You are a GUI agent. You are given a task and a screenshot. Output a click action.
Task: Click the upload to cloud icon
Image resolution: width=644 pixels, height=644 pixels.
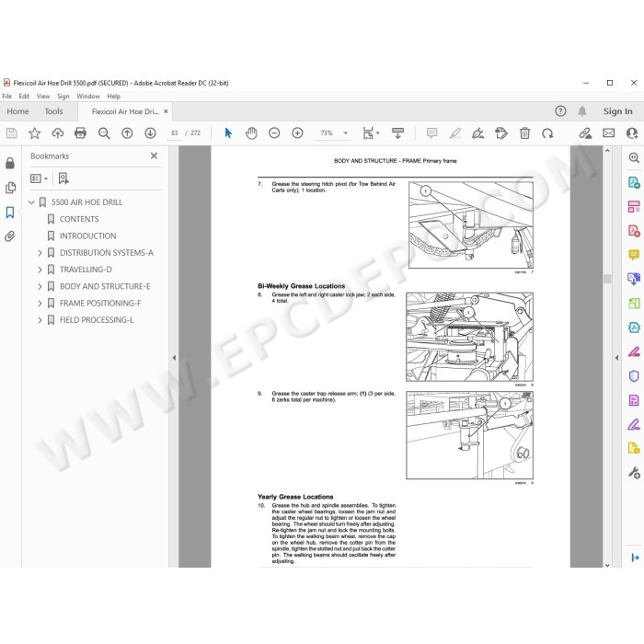click(57, 133)
